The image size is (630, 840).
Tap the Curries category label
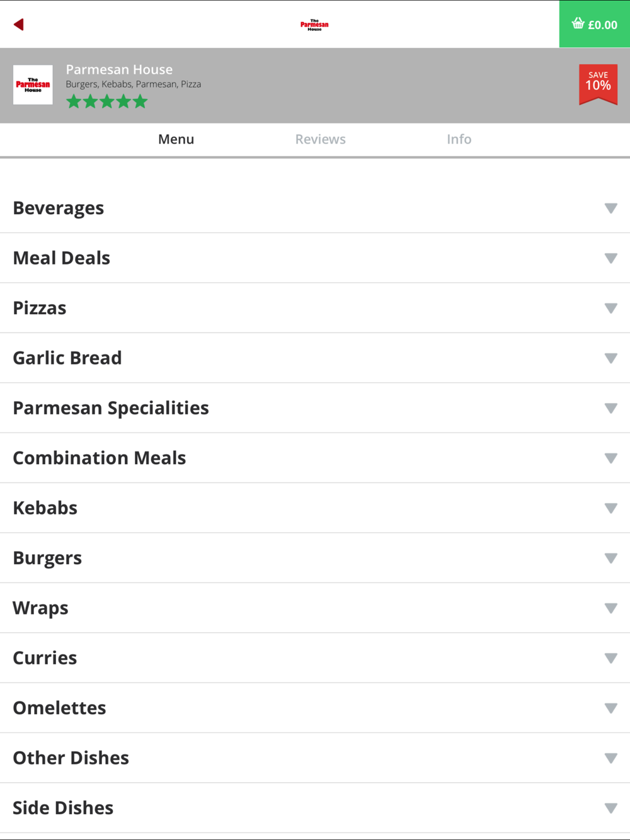[45, 658]
